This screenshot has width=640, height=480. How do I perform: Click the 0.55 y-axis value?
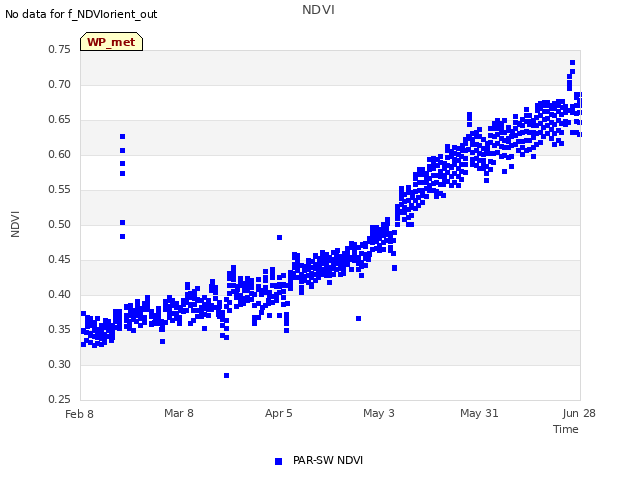pyautogui.click(x=59, y=189)
